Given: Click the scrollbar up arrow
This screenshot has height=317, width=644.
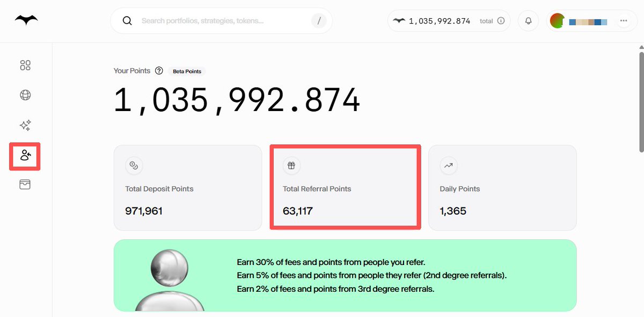Looking at the screenshot, I should click(640, 47).
